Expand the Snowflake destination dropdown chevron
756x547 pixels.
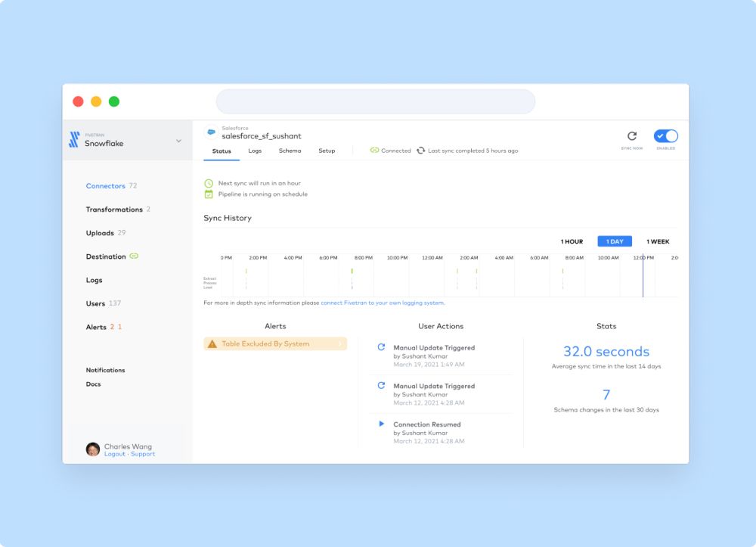click(x=178, y=141)
